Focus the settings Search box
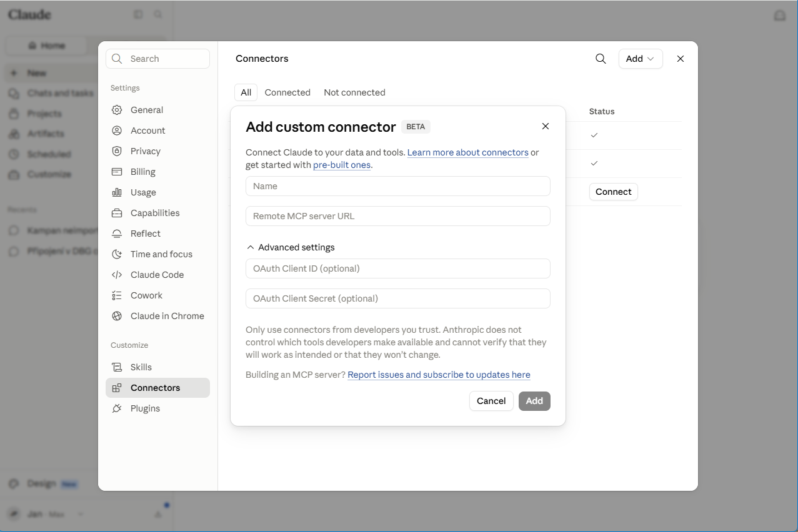Screen dimensions: 798x532 [157, 59]
